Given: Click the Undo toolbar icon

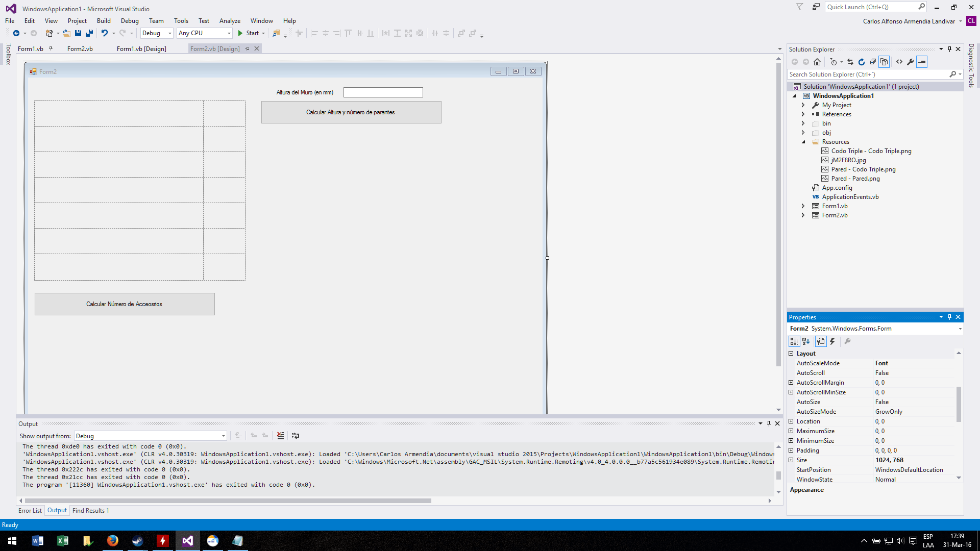Looking at the screenshot, I should tap(104, 33).
